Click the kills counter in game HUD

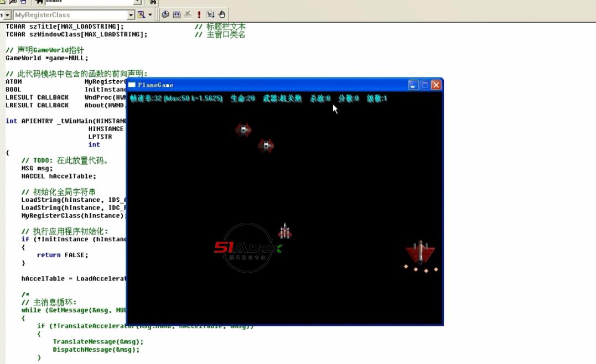[x=320, y=98]
